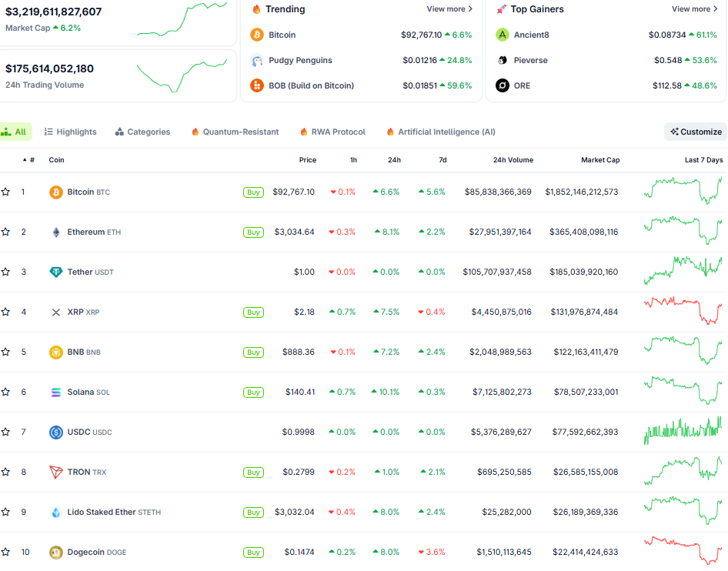Favorite Bitcoin with its star toggle
This screenshot has width=728, height=571.
(x=6, y=192)
